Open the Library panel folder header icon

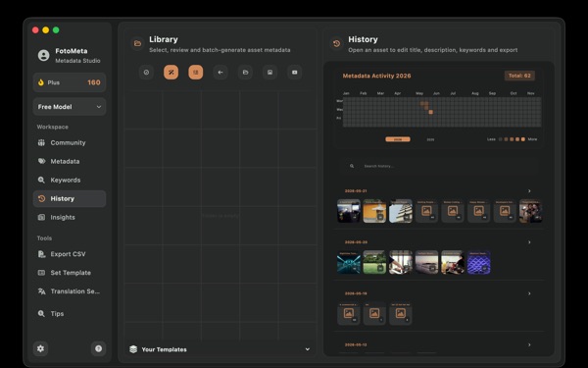point(137,43)
